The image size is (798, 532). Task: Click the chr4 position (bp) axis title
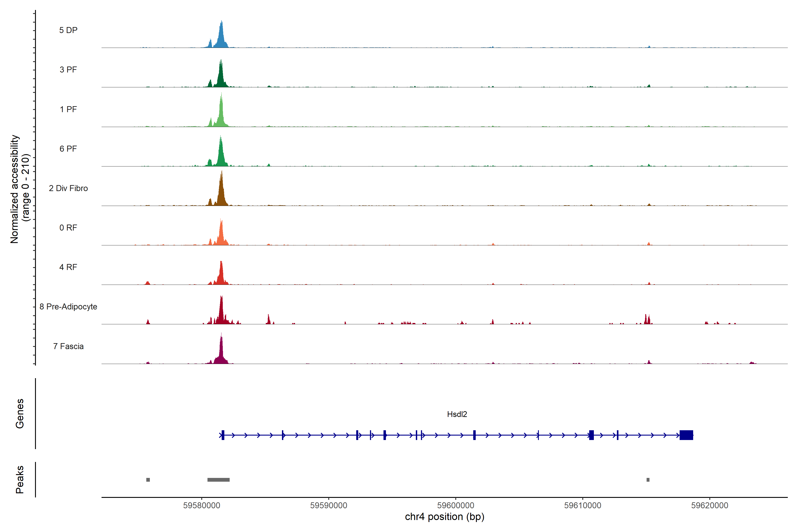point(444,517)
